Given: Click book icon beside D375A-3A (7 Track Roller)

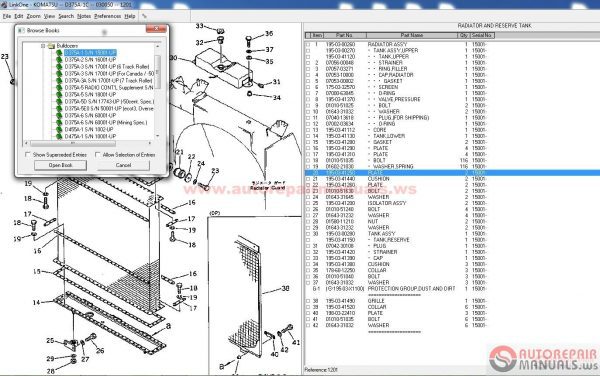Looking at the screenshot, I should click(x=59, y=81).
